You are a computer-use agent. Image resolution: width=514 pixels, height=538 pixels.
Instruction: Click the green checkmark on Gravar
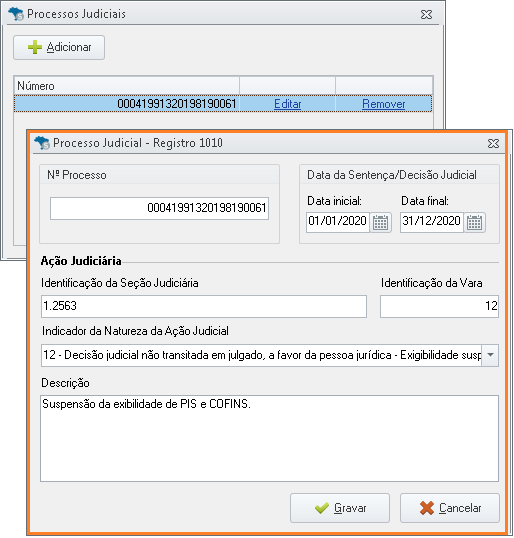click(322, 508)
